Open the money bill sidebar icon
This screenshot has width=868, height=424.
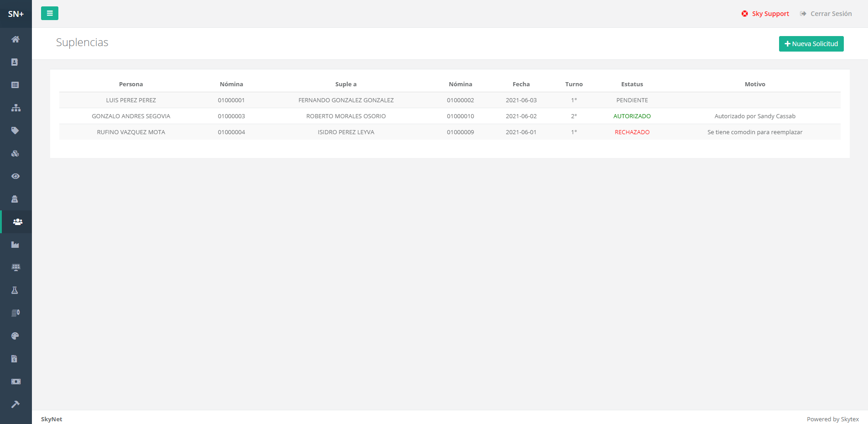pyautogui.click(x=16, y=382)
